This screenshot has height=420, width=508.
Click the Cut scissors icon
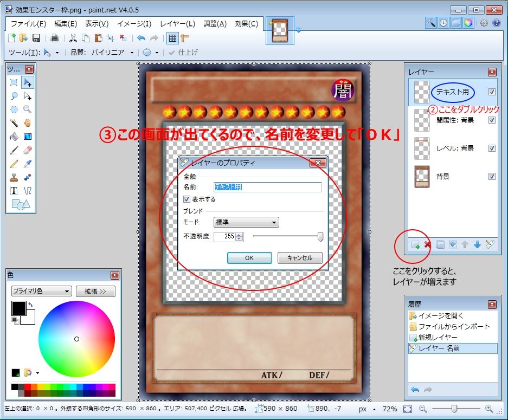(73, 38)
